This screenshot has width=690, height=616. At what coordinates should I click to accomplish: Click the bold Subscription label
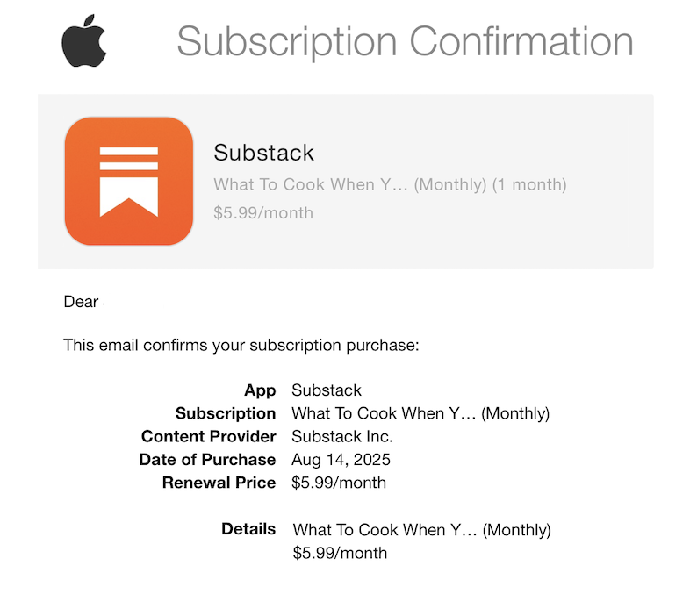tap(226, 413)
